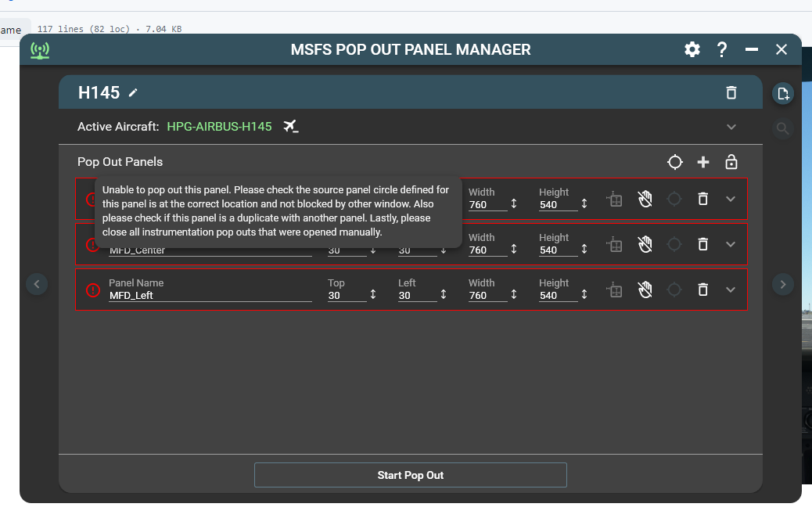812x518 pixels.
Task: Click the padlock icon above the panel list
Action: tap(731, 162)
